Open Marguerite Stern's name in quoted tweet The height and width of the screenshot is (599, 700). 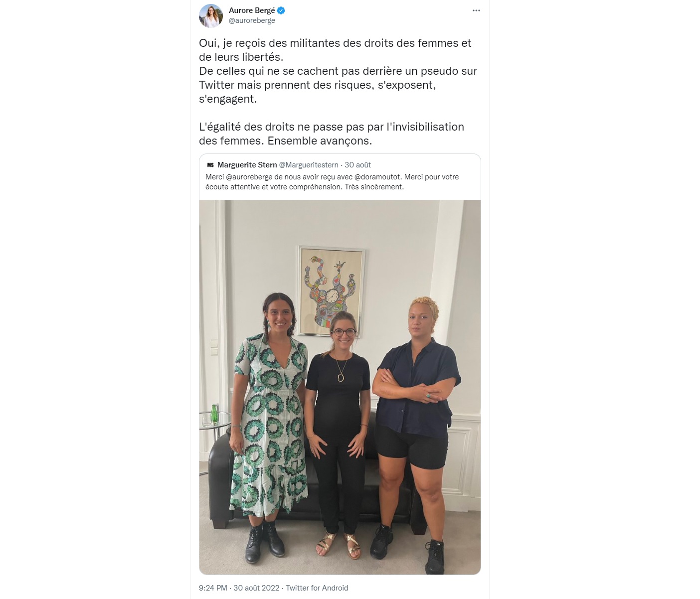point(247,165)
